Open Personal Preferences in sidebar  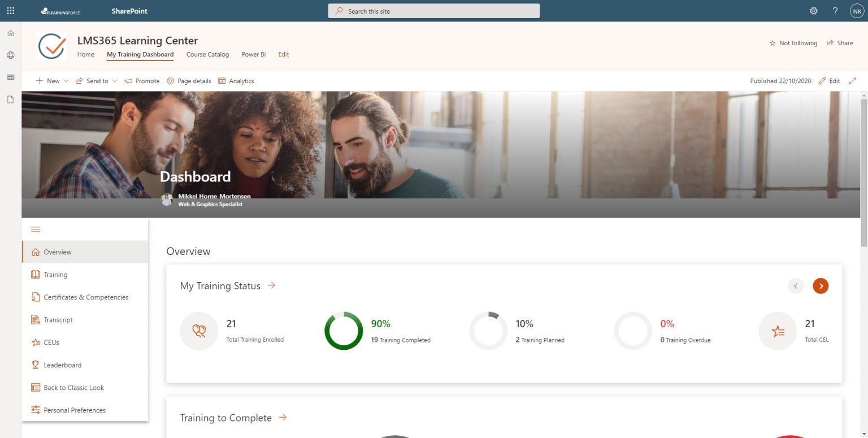pos(85,410)
